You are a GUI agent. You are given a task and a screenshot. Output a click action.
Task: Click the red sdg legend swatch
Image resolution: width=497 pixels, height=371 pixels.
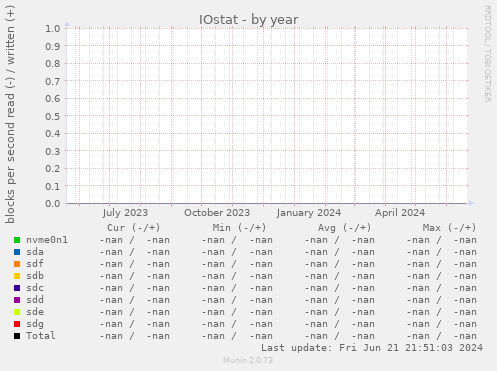[x=17, y=324]
